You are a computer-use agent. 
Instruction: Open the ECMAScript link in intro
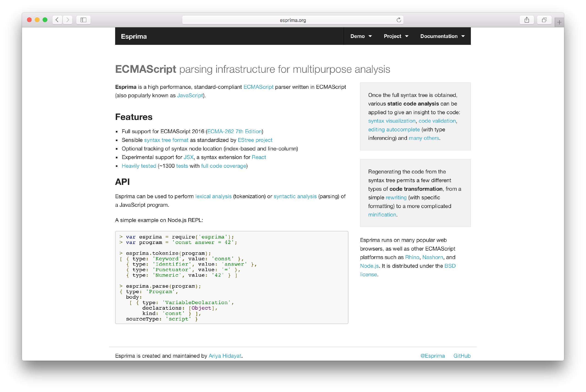pyautogui.click(x=258, y=87)
